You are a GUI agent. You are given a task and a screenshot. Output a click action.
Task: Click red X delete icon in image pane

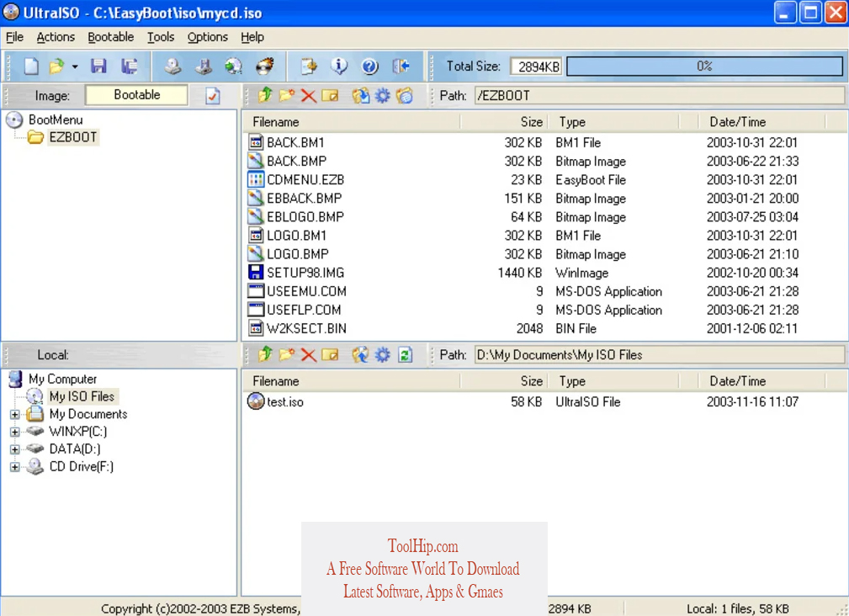tap(308, 96)
